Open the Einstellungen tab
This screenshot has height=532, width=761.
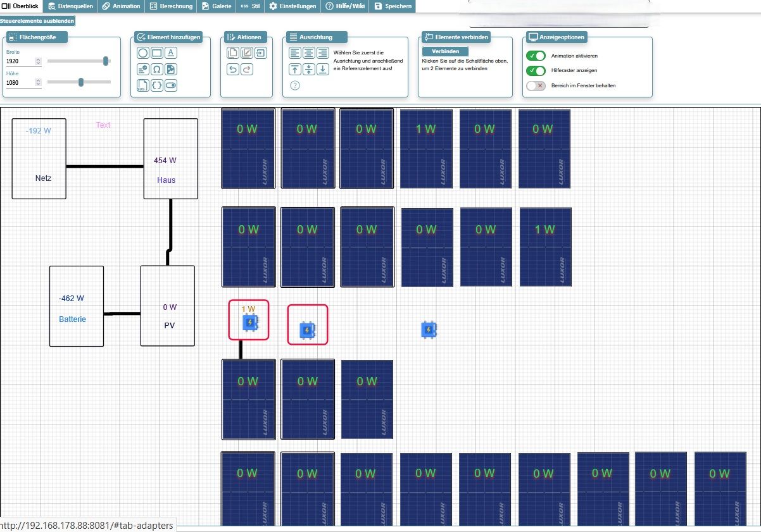(292, 6)
